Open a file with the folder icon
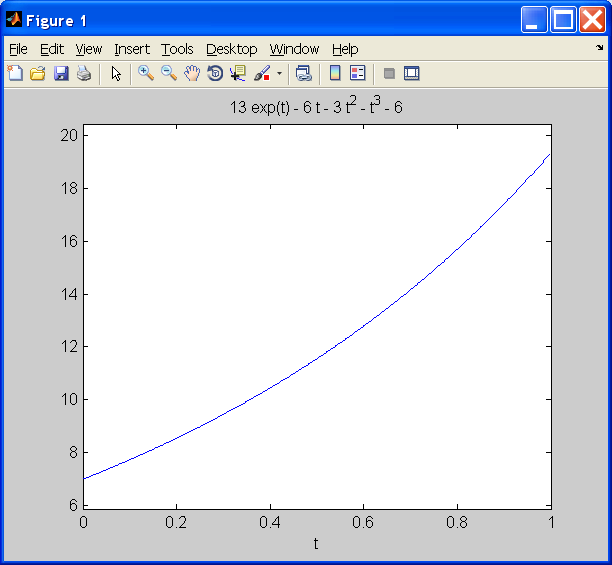 point(38,73)
